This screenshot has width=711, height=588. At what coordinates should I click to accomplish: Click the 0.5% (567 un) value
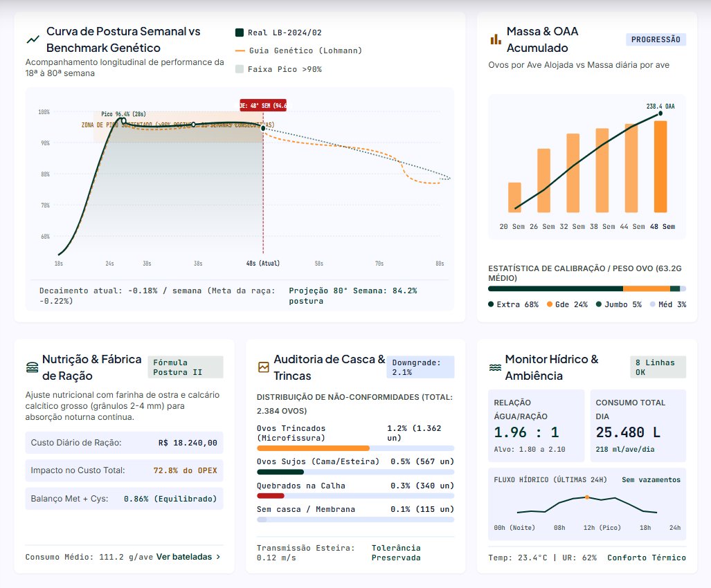(422, 461)
